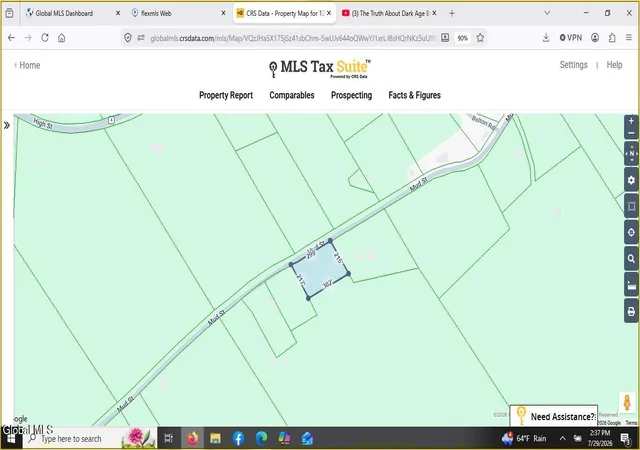
Task: Open a new browser tab
Action: tap(451, 13)
